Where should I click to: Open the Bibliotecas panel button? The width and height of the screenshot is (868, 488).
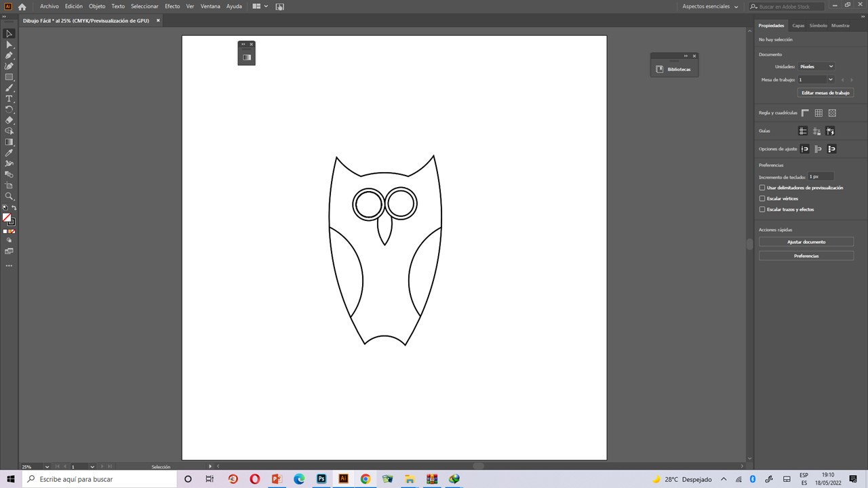pos(674,69)
